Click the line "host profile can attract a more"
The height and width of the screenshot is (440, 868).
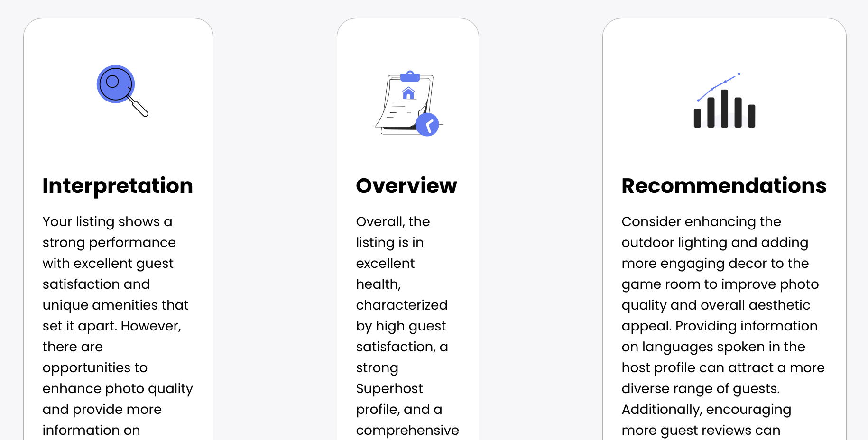point(723,368)
